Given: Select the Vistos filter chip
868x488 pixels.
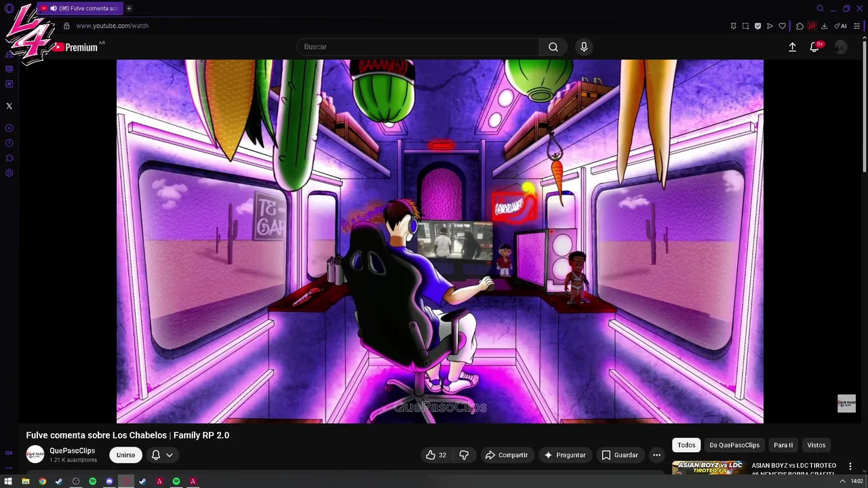Looking at the screenshot, I should (x=816, y=445).
